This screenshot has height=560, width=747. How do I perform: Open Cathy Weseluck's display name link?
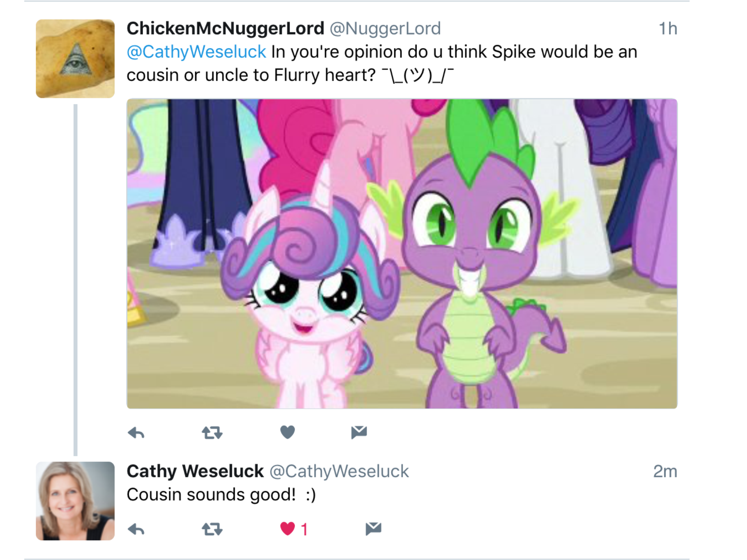tap(195, 471)
